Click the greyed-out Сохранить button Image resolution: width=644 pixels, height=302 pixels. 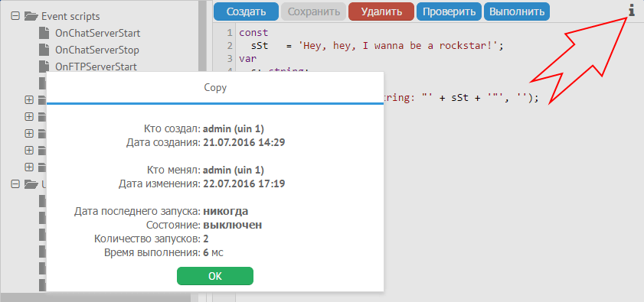click(x=314, y=11)
